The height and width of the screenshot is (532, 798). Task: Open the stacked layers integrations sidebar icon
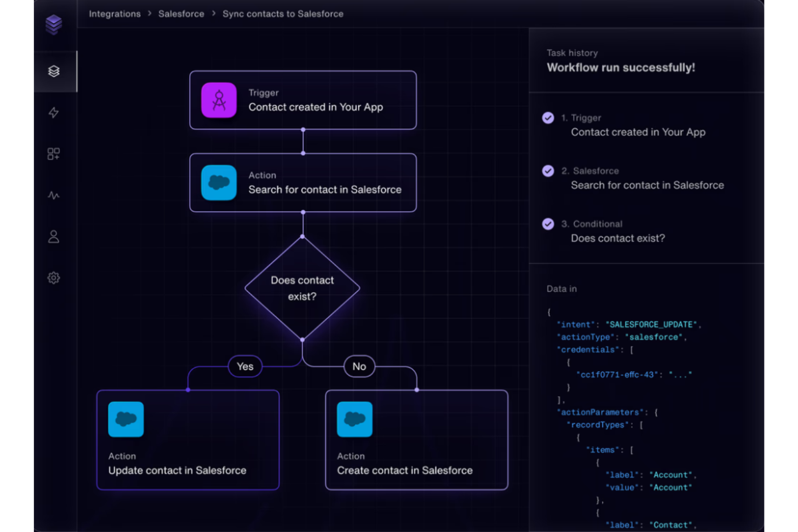click(x=53, y=71)
